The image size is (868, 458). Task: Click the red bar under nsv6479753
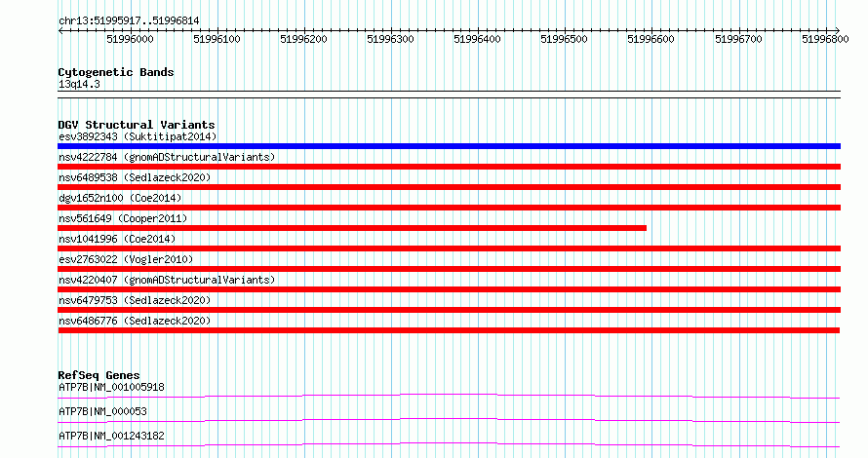(449, 310)
